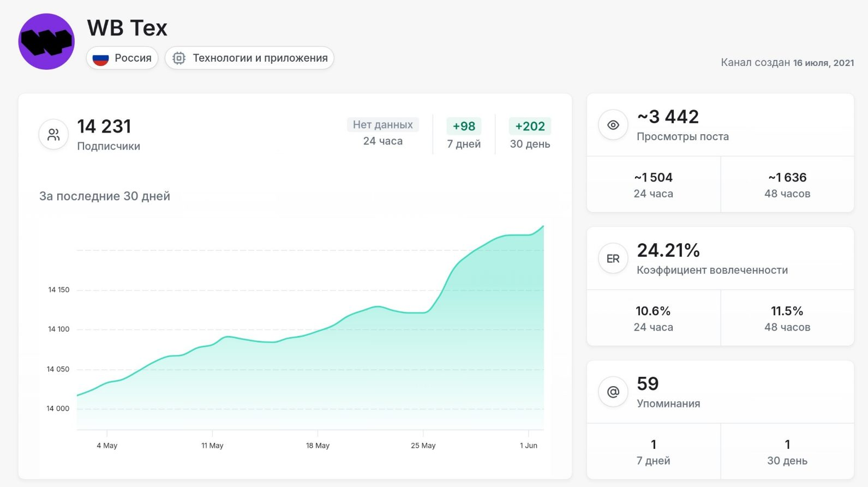Click the channel creation date 16 июля, 2021
The image size is (868, 487).
(x=823, y=63)
